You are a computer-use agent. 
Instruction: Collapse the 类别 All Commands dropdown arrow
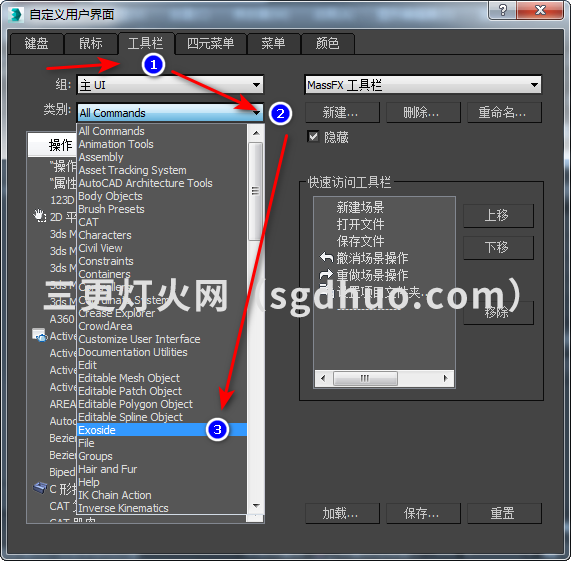(x=256, y=113)
